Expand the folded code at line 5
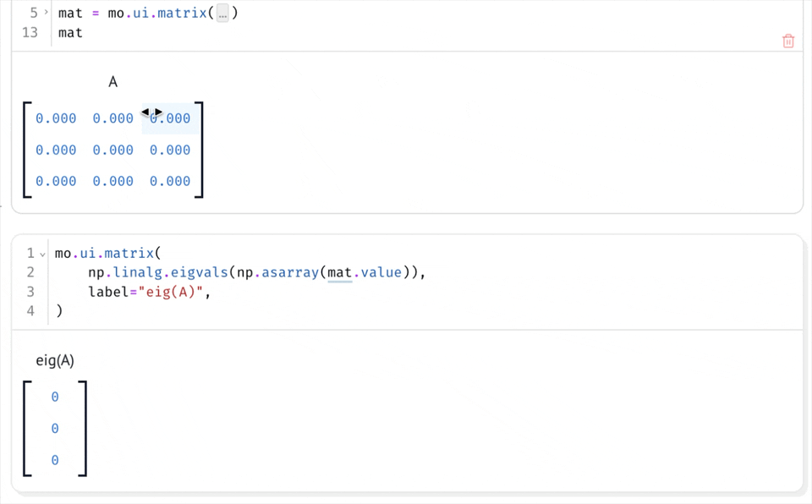This screenshot has height=504, width=812. [46, 13]
